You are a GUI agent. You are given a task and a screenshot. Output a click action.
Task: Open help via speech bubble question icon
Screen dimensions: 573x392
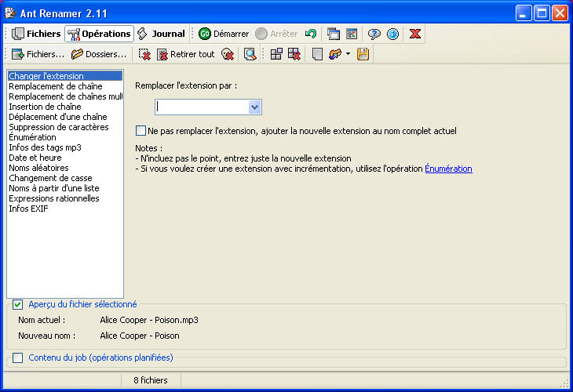pyautogui.click(x=374, y=34)
